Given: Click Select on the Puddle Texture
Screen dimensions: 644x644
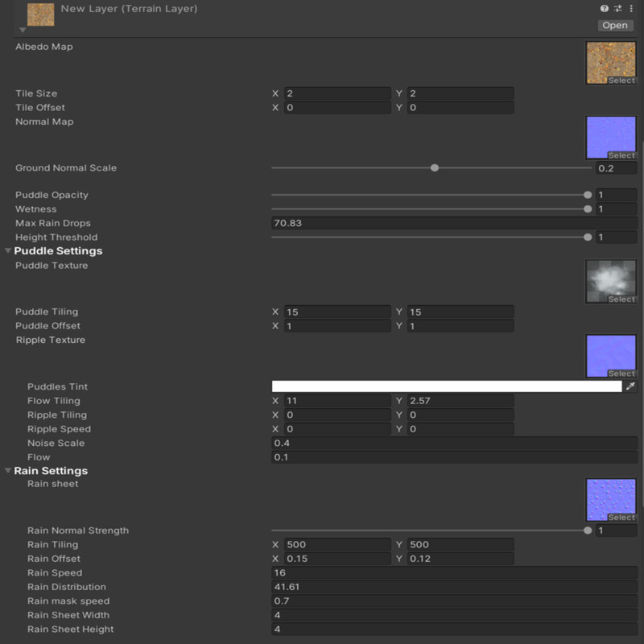Looking at the screenshot, I should 621,299.
